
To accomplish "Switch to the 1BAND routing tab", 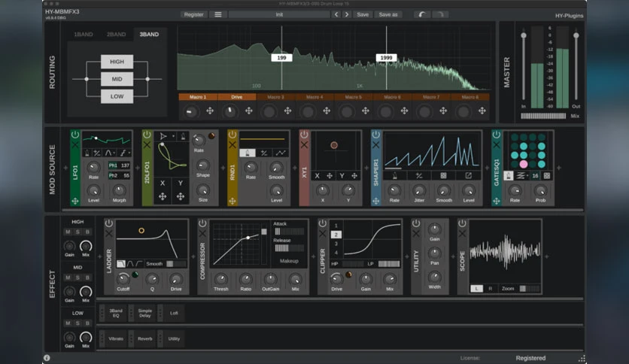I will click(x=84, y=35).
